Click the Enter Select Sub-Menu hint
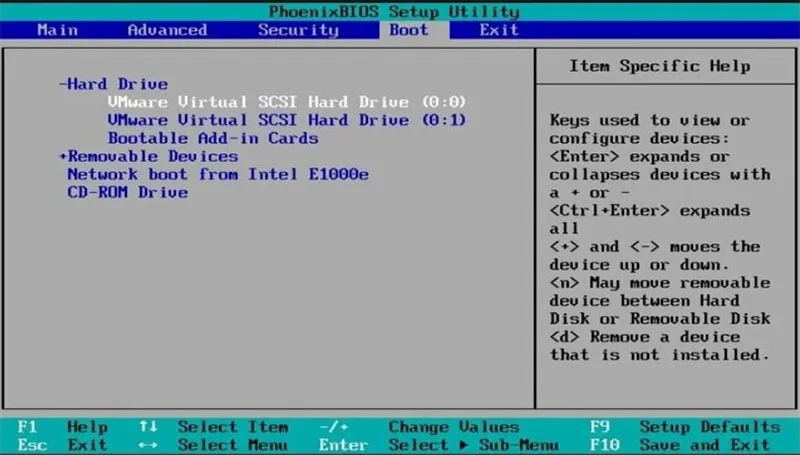 [439, 445]
